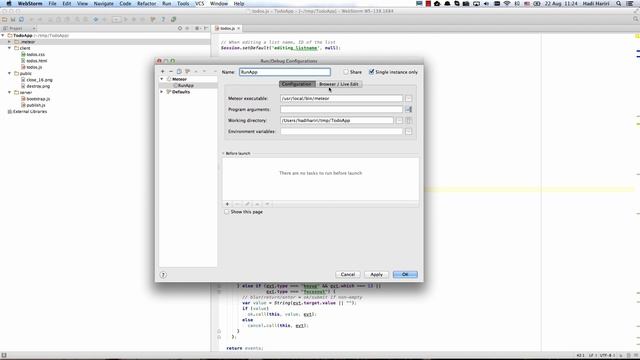Collapse the server folder
Image resolution: width=640 pixels, height=360 pixels.
point(9,92)
